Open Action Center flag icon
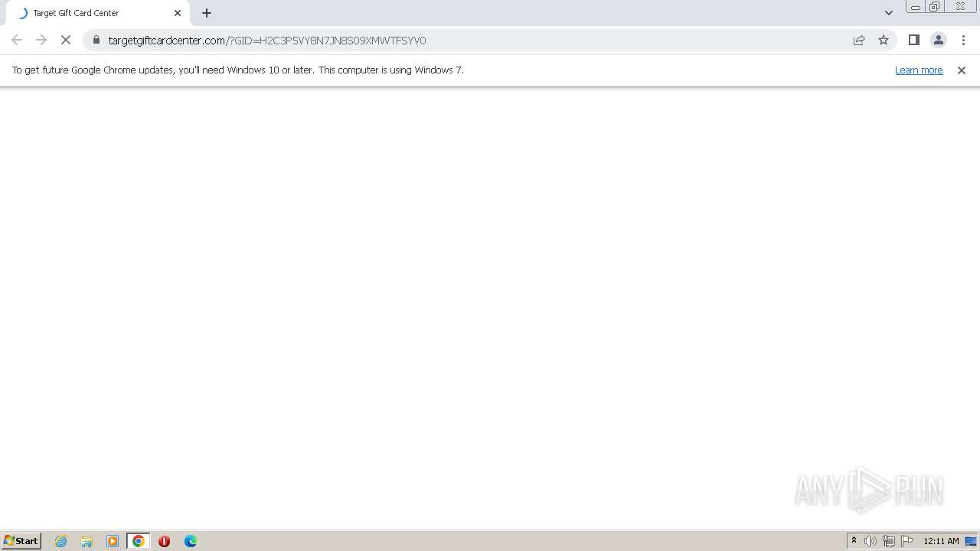The height and width of the screenshot is (551, 980). [907, 541]
